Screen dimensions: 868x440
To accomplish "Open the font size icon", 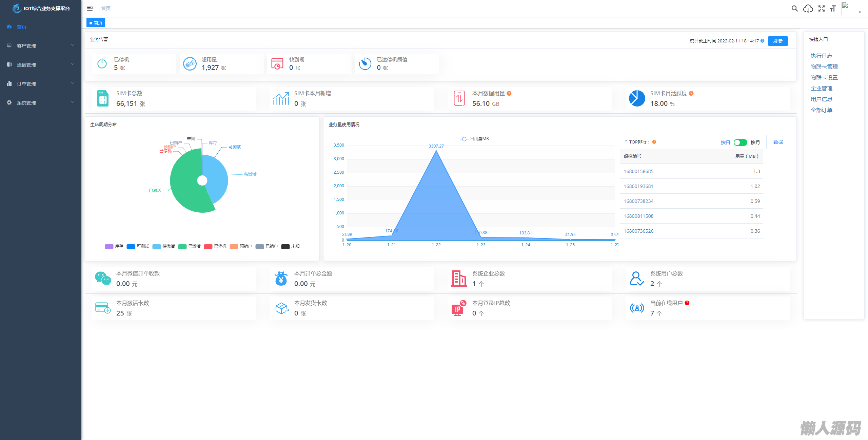I will tap(833, 8).
